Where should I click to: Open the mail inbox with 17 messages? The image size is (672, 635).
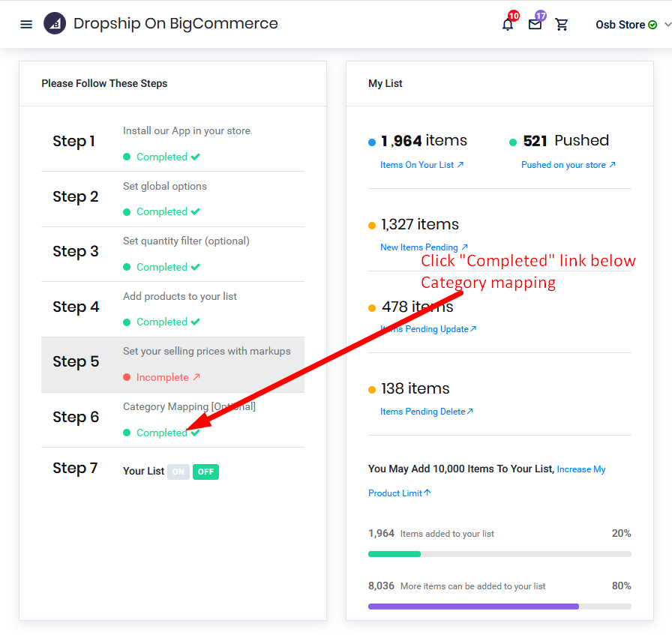click(535, 25)
